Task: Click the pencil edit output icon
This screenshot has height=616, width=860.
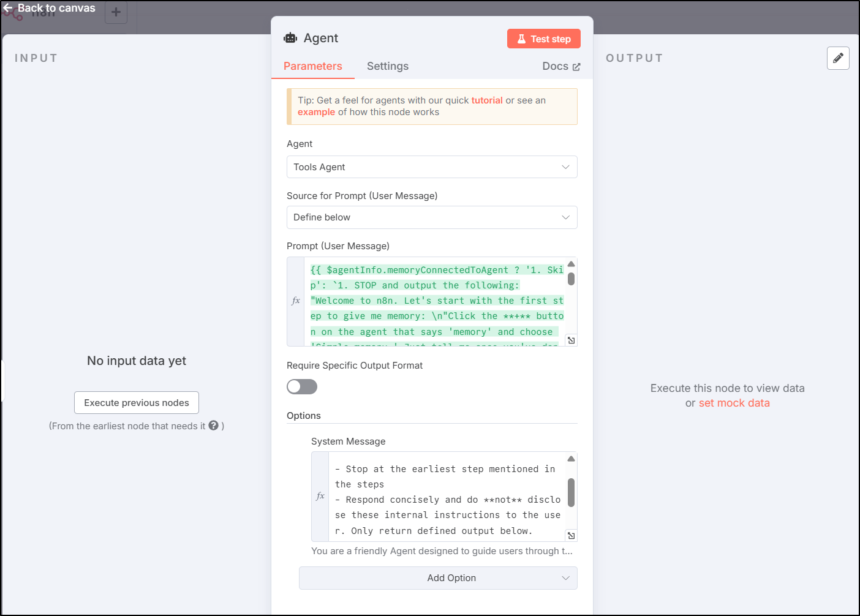Action: pyautogui.click(x=838, y=58)
